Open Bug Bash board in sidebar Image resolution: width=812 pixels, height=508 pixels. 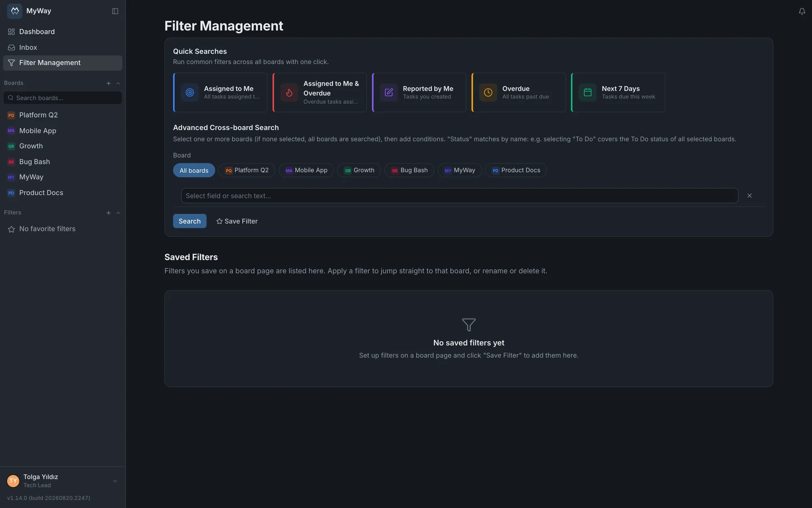[63, 162]
